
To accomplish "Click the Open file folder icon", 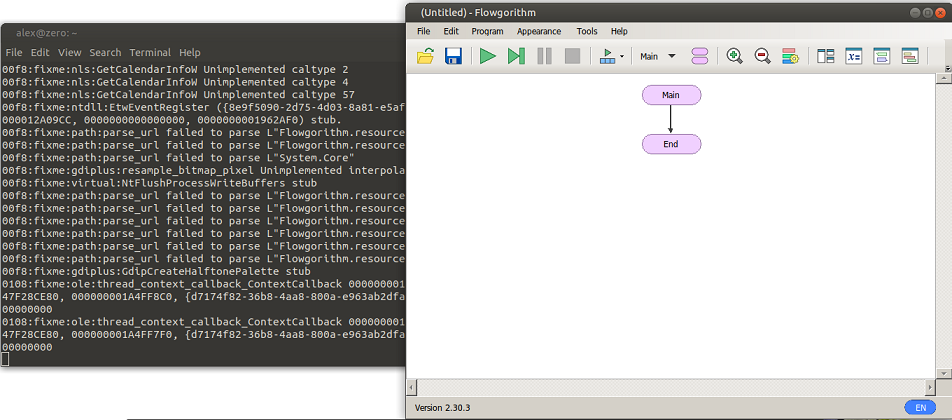I will 426,56.
